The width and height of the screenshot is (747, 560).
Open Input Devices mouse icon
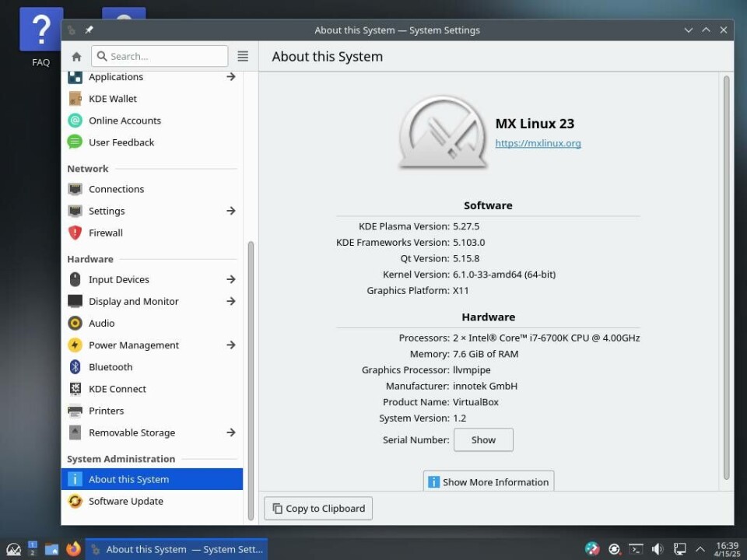75,279
